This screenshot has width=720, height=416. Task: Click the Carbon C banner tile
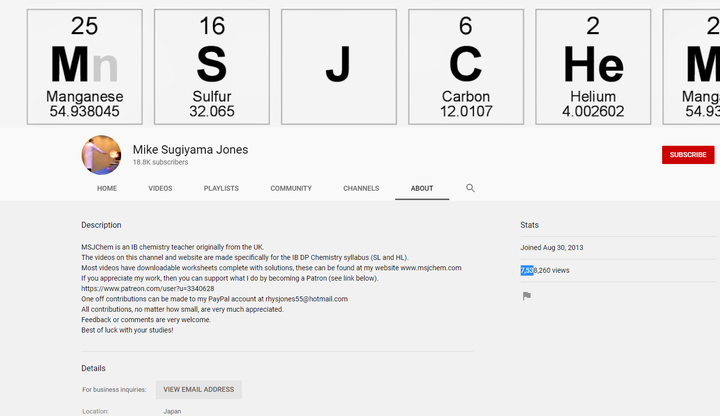pos(466,67)
